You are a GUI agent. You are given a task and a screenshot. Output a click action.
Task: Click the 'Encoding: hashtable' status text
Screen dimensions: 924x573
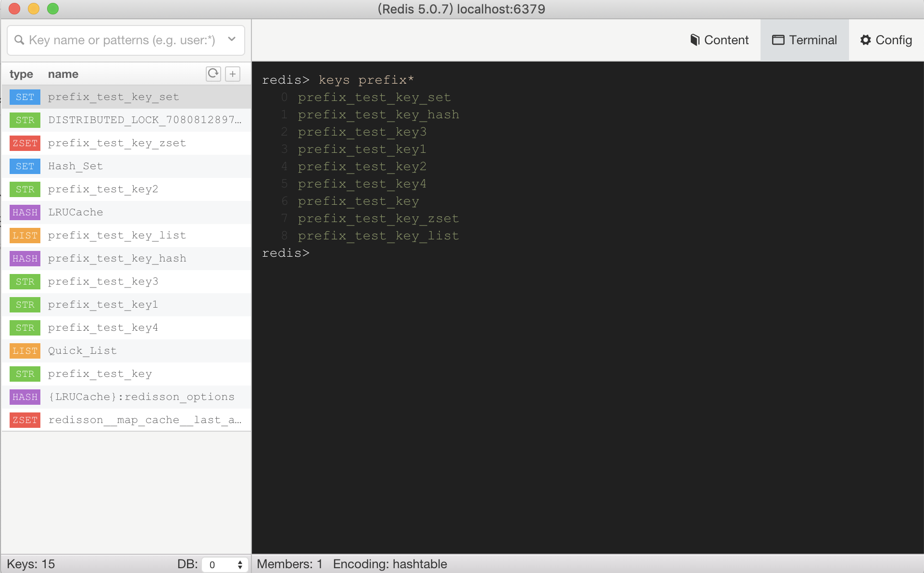click(x=390, y=564)
